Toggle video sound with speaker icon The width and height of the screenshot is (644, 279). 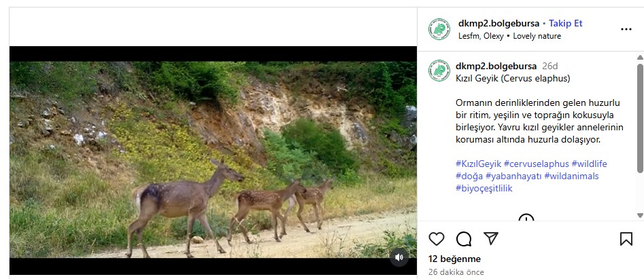pyautogui.click(x=399, y=257)
